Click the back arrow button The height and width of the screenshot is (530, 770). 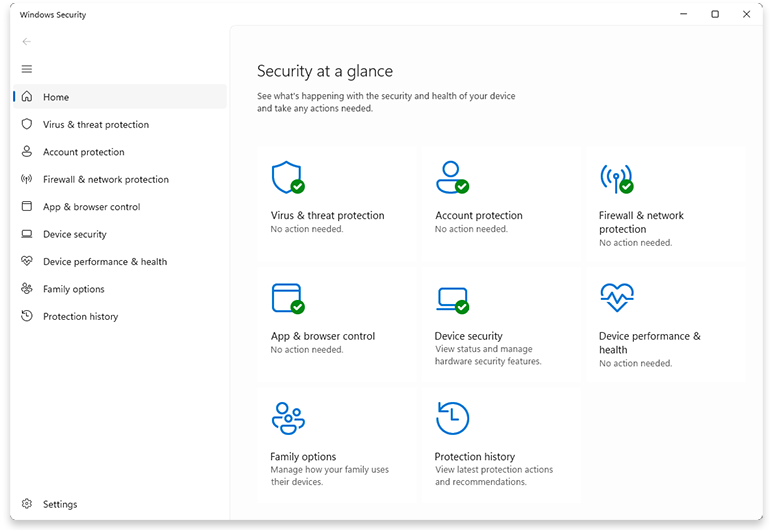(27, 42)
